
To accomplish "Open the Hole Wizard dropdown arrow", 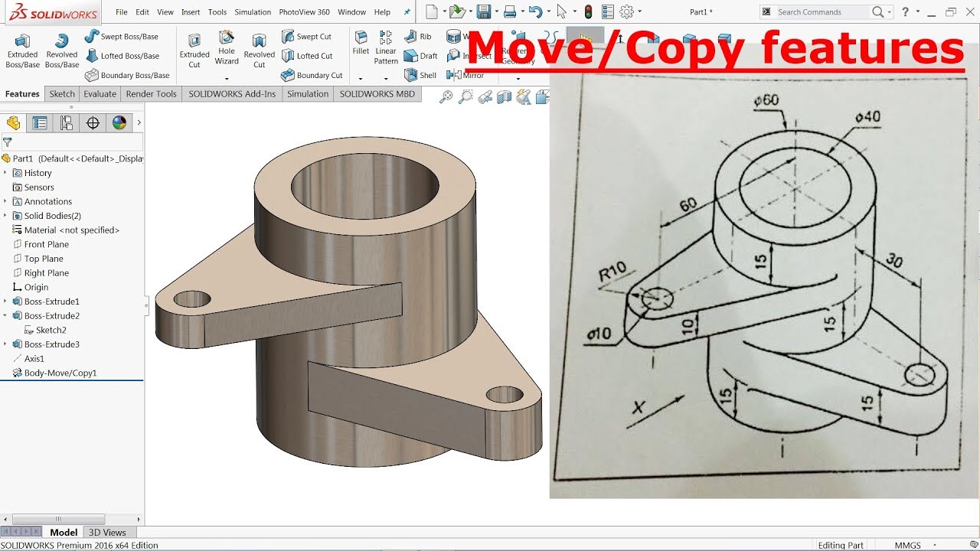I will coord(227,79).
